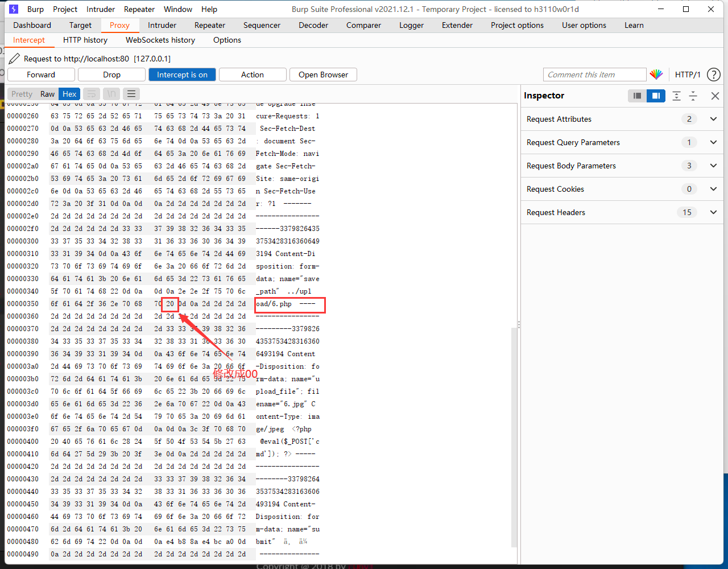Click ASCII text oad/6.php in row 00000350
The image size is (728, 569).
coord(274,304)
